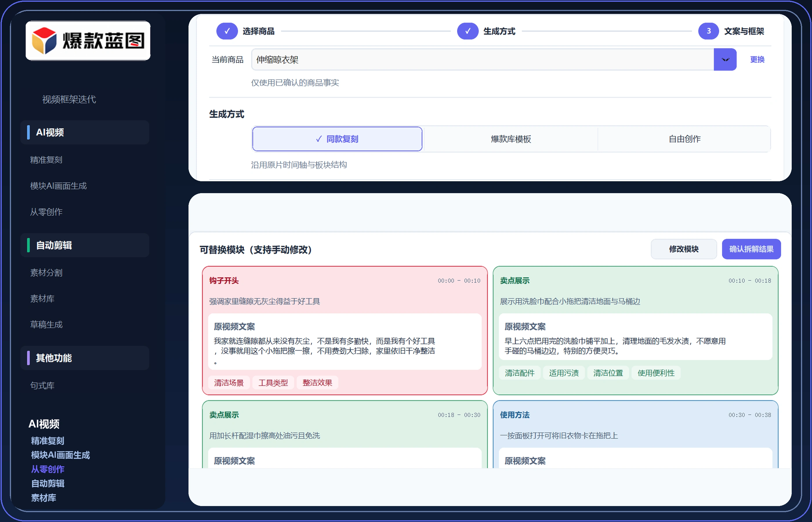812x522 pixels.
Task: Select the 同款复刻 generation mode
Action: tap(337, 139)
